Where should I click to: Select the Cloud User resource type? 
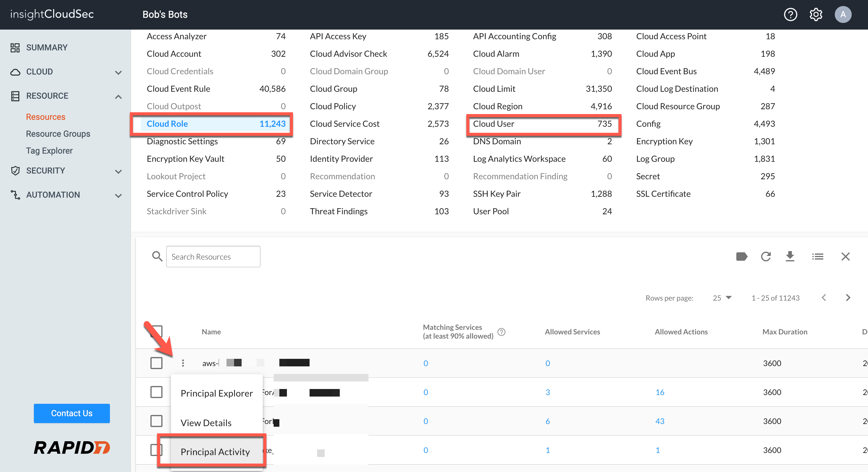(542, 123)
